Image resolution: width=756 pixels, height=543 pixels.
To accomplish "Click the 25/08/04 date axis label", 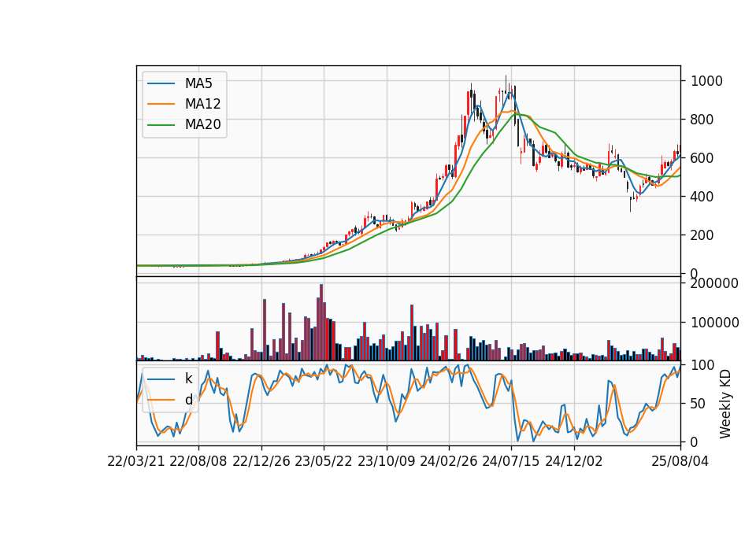I will click(x=680, y=461).
